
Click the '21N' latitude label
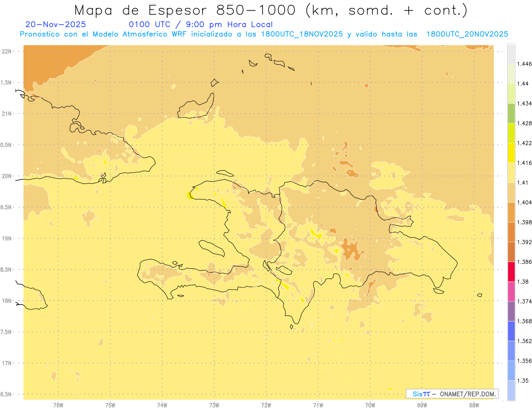coord(7,114)
